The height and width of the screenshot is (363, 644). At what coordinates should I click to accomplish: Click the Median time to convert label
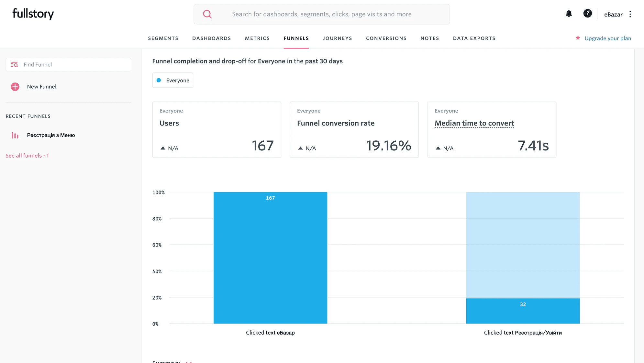click(x=474, y=123)
